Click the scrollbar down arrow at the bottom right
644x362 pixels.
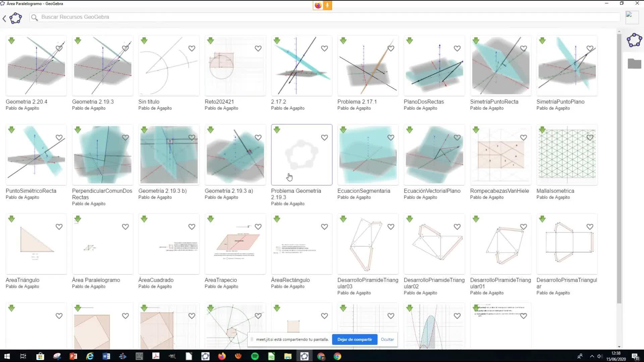619,347
